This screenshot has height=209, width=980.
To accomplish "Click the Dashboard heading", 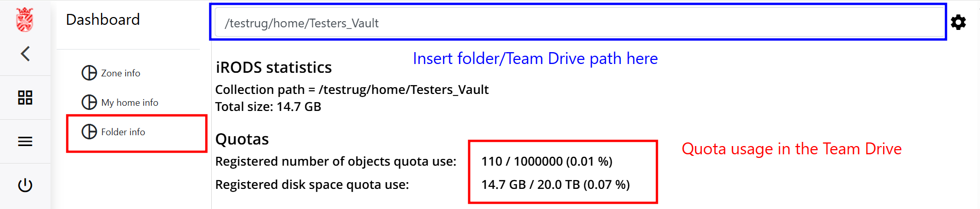I will click(103, 20).
